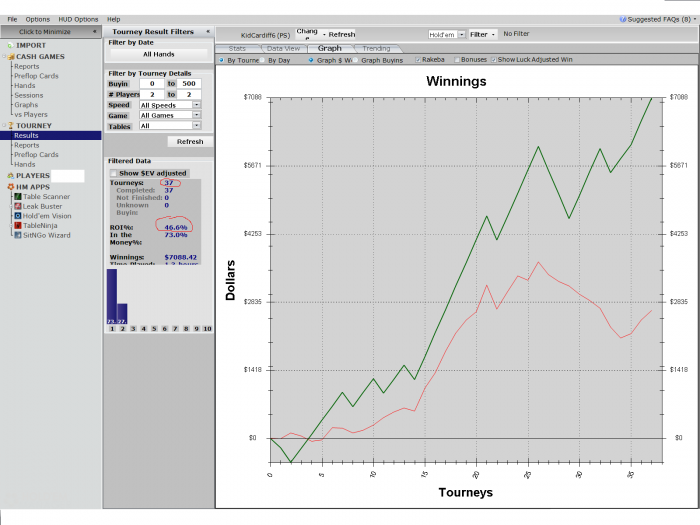Click the Suggested FAQs help icon
Viewport: 700px width, 525px height.
[x=623, y=19]
